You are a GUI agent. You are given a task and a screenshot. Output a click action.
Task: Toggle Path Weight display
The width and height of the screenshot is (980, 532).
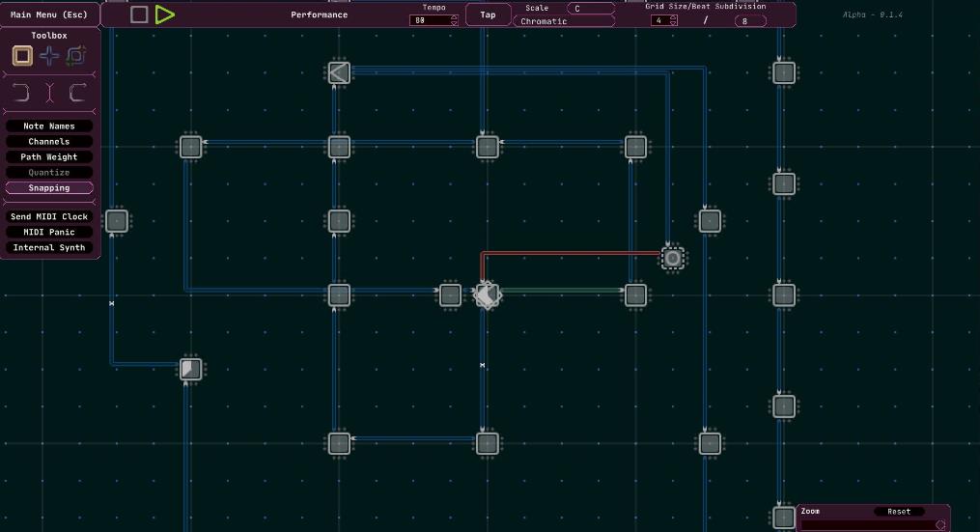point(49,157)
